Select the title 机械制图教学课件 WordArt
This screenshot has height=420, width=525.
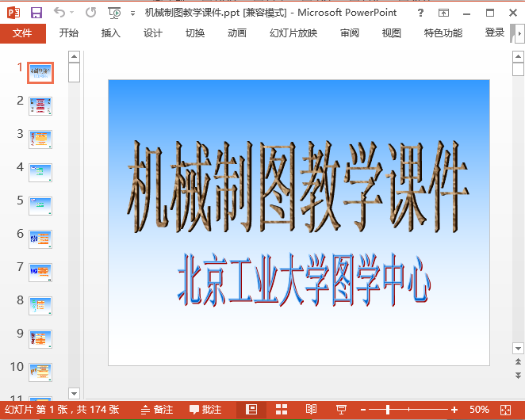pos(297,187)
